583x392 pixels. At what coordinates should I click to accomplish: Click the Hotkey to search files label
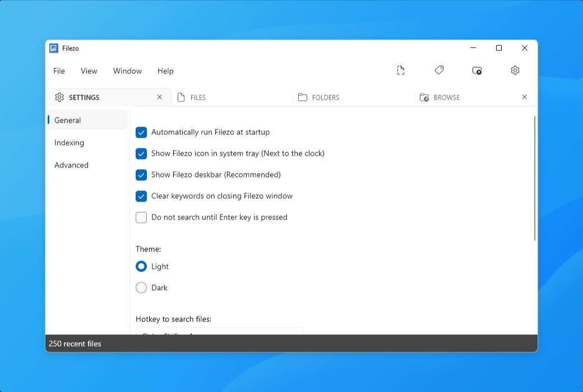click(173, 319)
